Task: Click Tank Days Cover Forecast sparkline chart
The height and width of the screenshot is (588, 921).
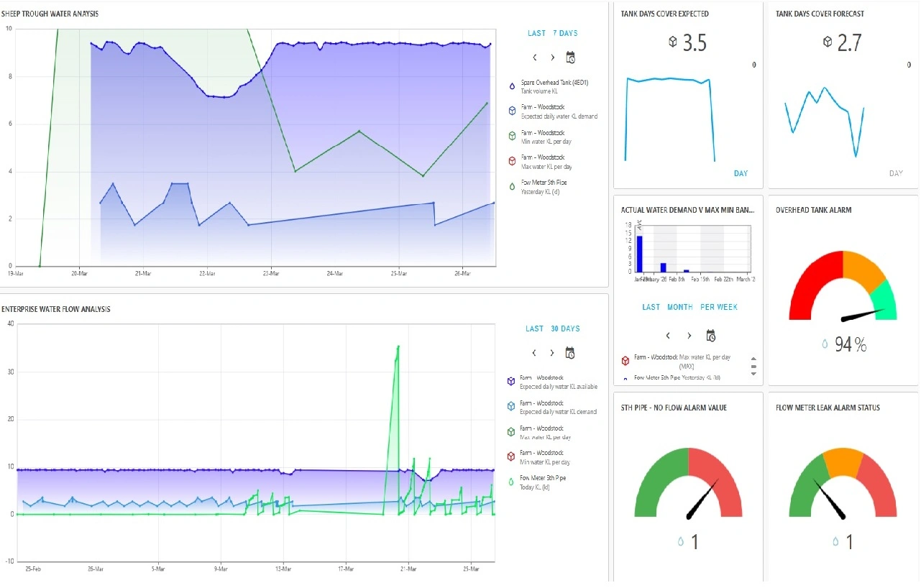Action: pos(824,124)
